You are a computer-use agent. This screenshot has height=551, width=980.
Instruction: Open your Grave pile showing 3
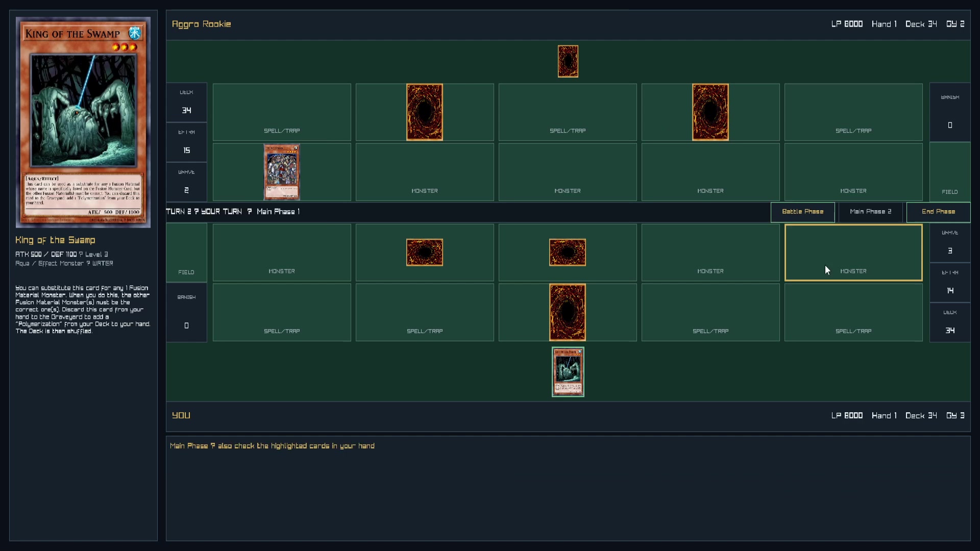coord(950,242)
